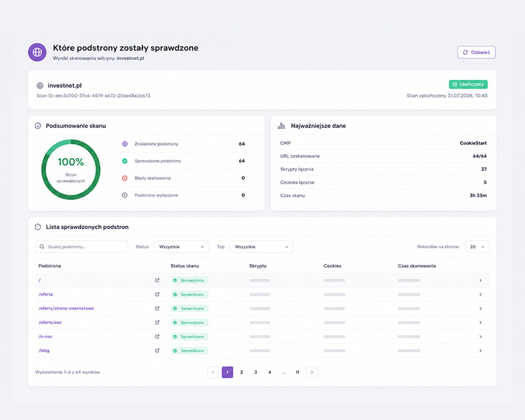The image size is (525, 420).
Task: Click the Odśwież refresh button
Action: point(476,52)
